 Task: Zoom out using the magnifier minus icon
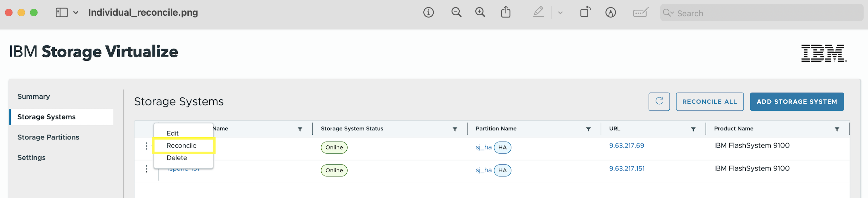[456, 13]
